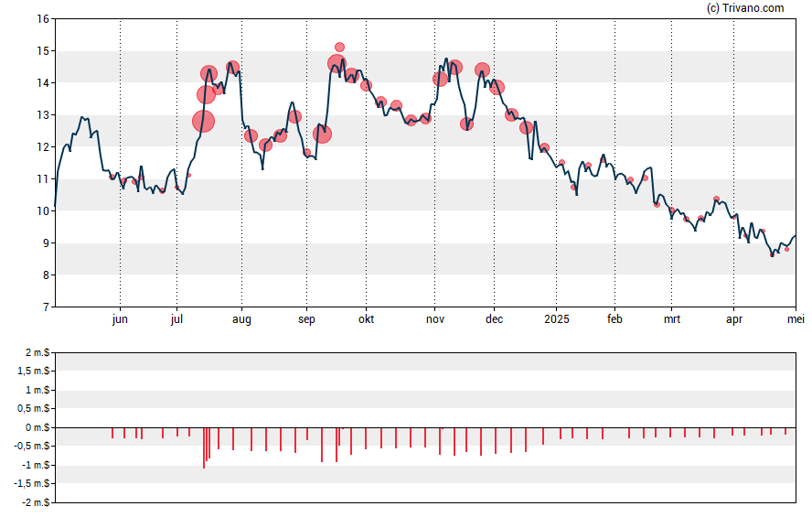
Task: Click the '0,5 m.$' volume axis label
Action: click(x=34, y=409)
